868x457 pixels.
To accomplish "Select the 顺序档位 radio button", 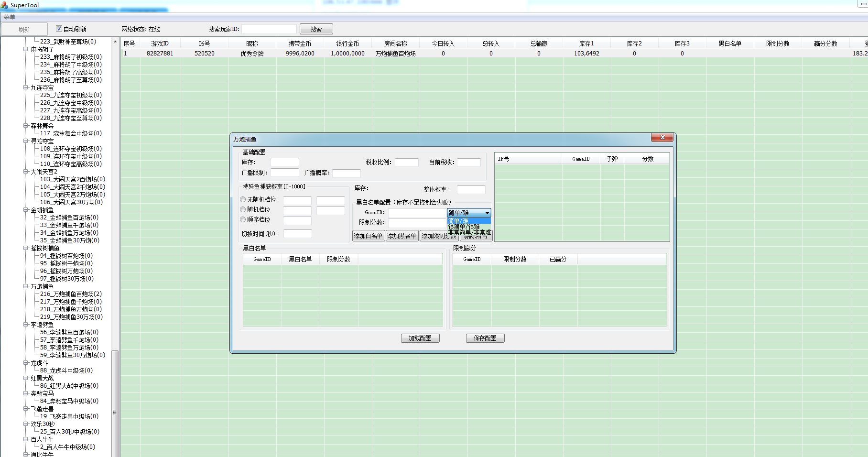I will pyautogui.click(x=243, y=219).
